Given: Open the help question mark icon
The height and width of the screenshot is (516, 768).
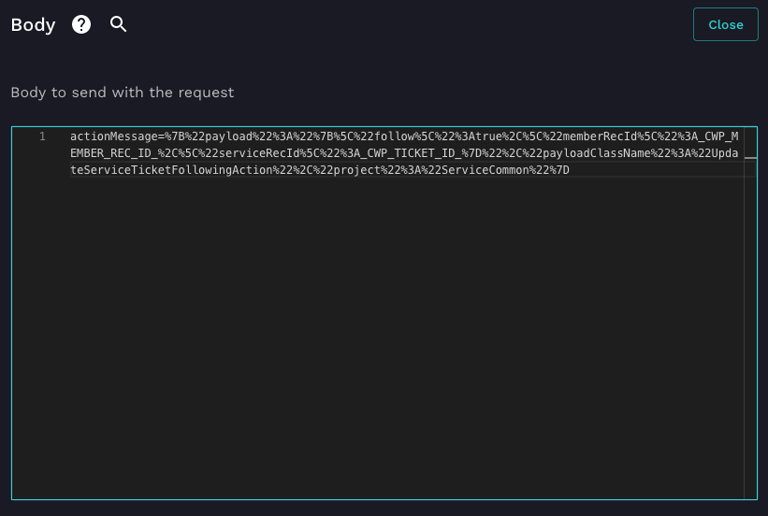Looking at the screenshot, I should click(x=81, y=24).
